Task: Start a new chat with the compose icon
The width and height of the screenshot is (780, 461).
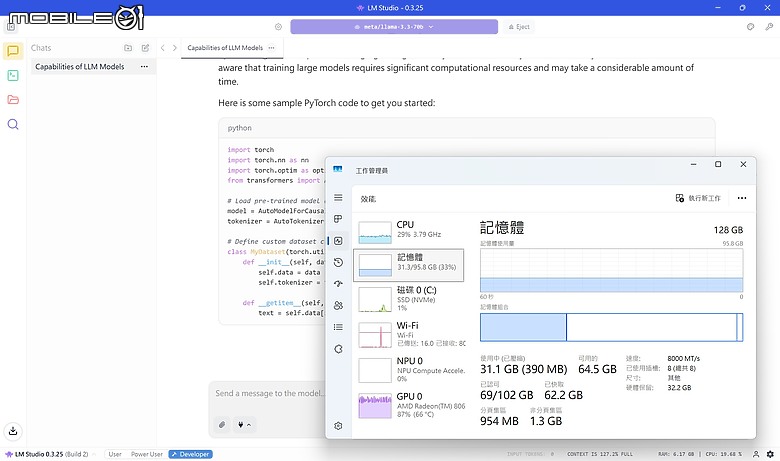Action: 145,48
